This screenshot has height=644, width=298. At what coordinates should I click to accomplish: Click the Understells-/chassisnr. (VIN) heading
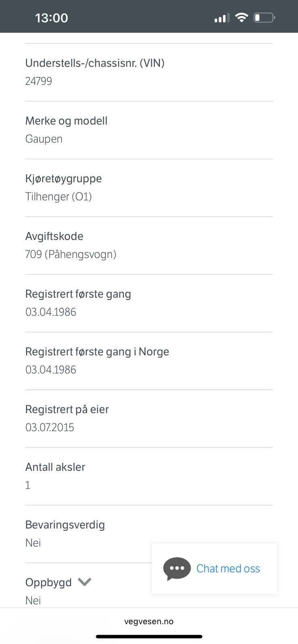click(95, 63)
